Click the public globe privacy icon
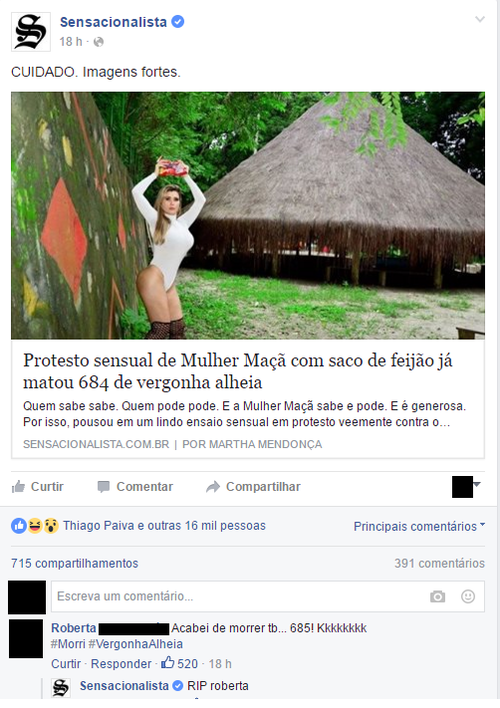 pos(98,42)
